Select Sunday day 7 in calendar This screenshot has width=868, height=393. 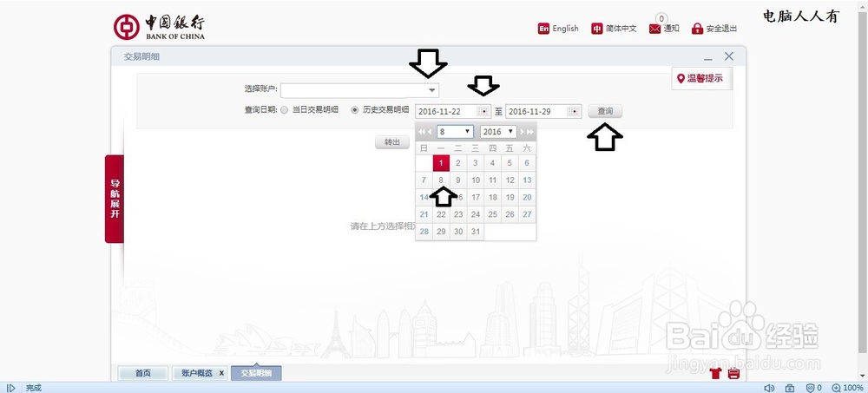424,180
